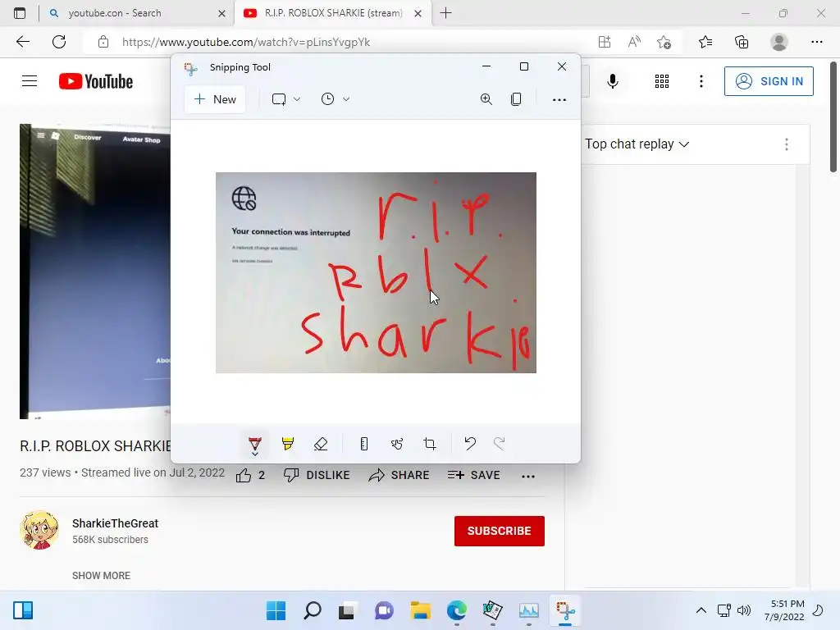Click the redo arrow in Snipping Tool
This screenshot has height=630, width=840.
(x=500, y=444)
